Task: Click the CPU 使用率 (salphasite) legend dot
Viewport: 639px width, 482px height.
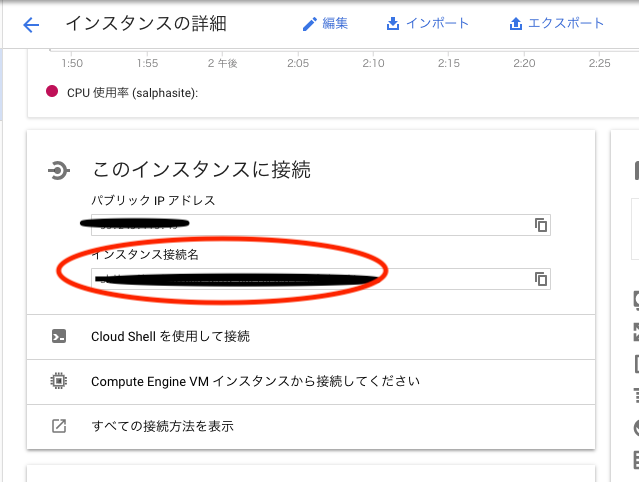Action: pos(52,91)
